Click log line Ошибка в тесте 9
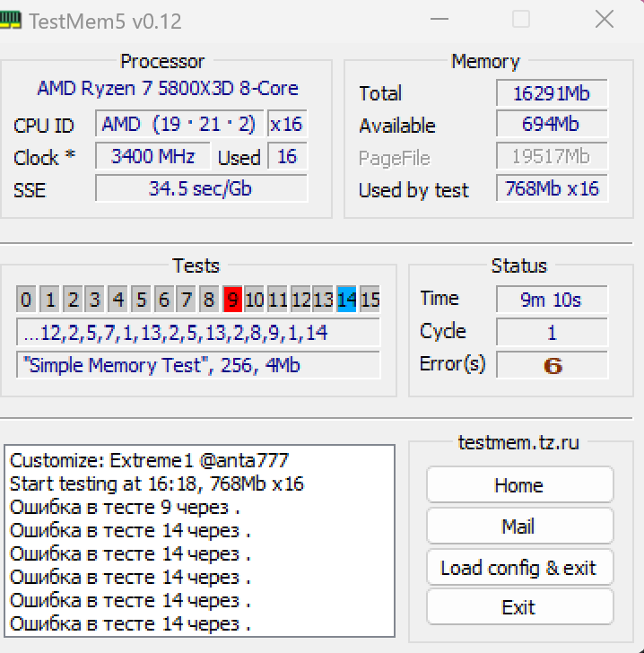This screenshot has width=644, height=653. click(x=125, y=508)
